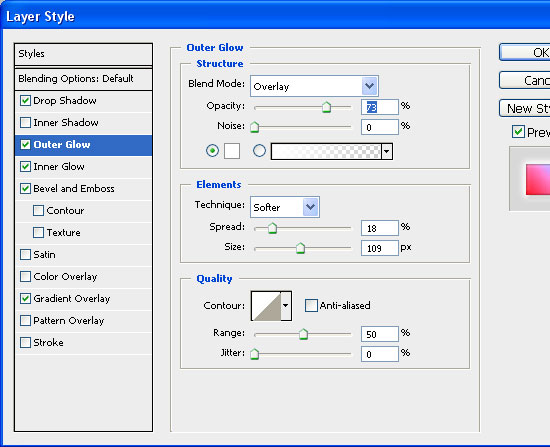The height and width of the screenshot is (447, 550).
Task: Click the Jitter slider handle
Action: click(x=255, y=354)
